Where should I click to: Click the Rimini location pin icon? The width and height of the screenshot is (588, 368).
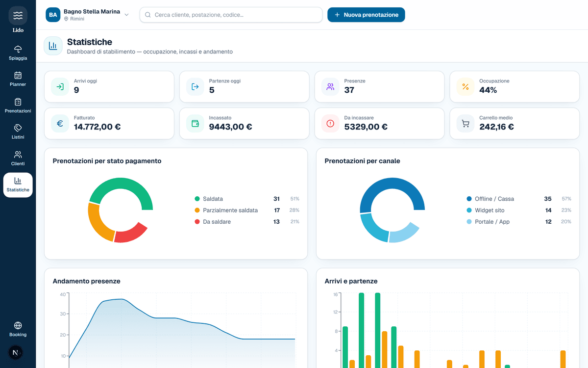pyautogui.click(x=66, y=19)
